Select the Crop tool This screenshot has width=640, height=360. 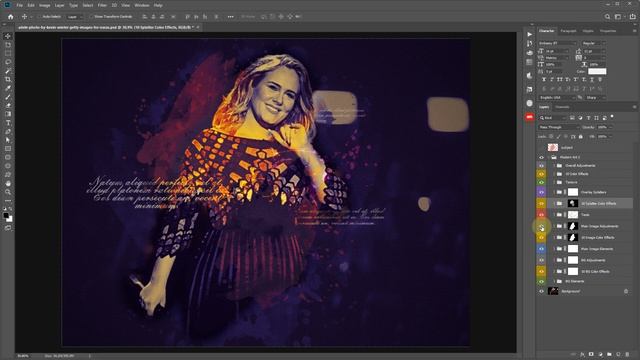pyautogui.click(x=8, y=79)
